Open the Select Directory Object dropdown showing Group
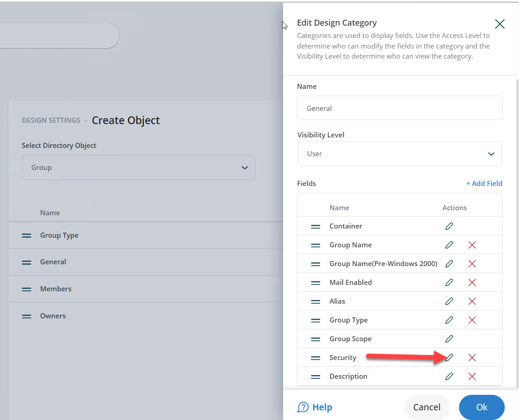The height and width of the screenshot is (420, 519). [138, 167]
